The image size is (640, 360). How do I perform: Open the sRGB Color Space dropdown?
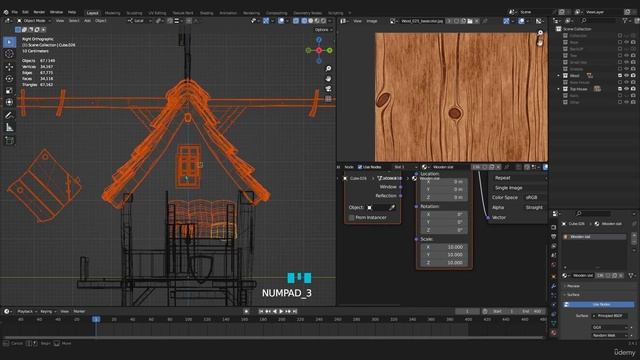[535, 198]
